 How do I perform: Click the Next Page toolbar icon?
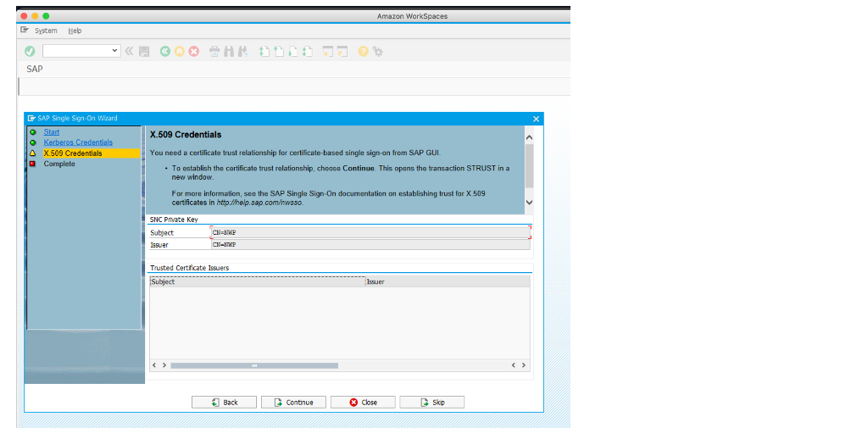293,52
